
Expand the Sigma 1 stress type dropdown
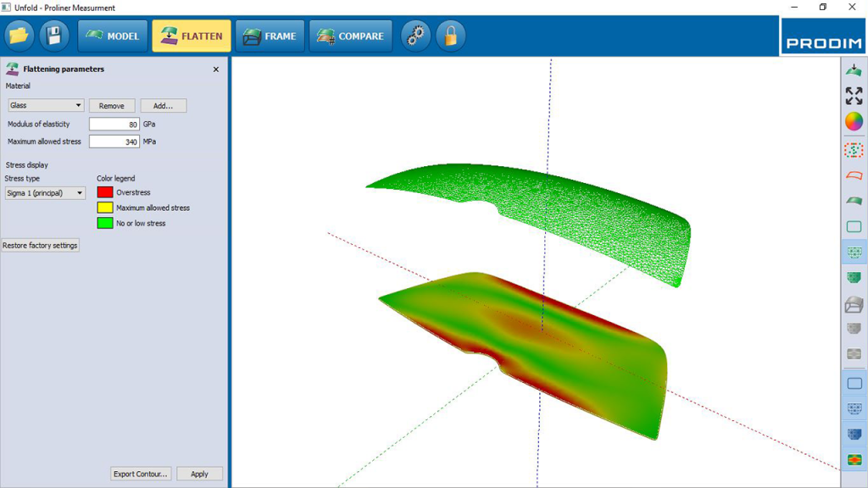pyautogui.click(x=46, y=193)
